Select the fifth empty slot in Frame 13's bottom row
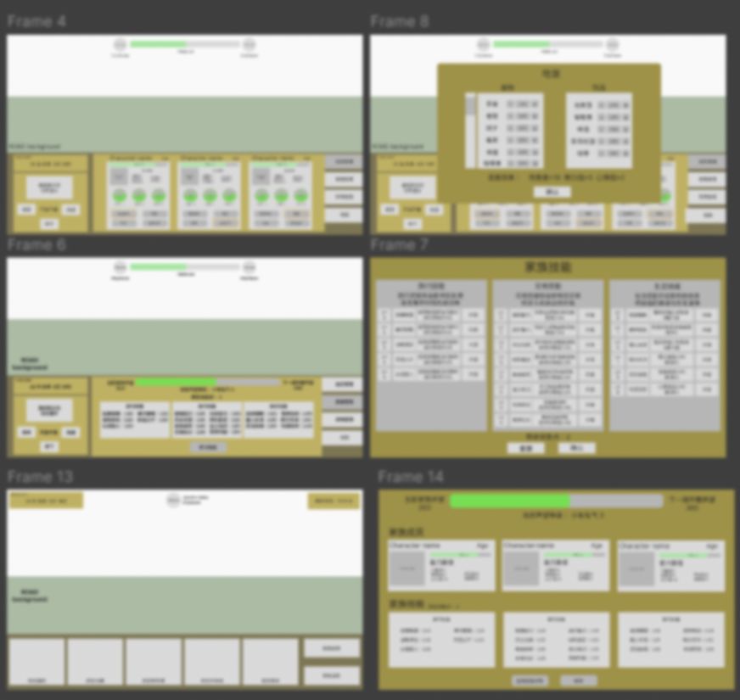Screen dimensions: 740x700 (270, 661)
